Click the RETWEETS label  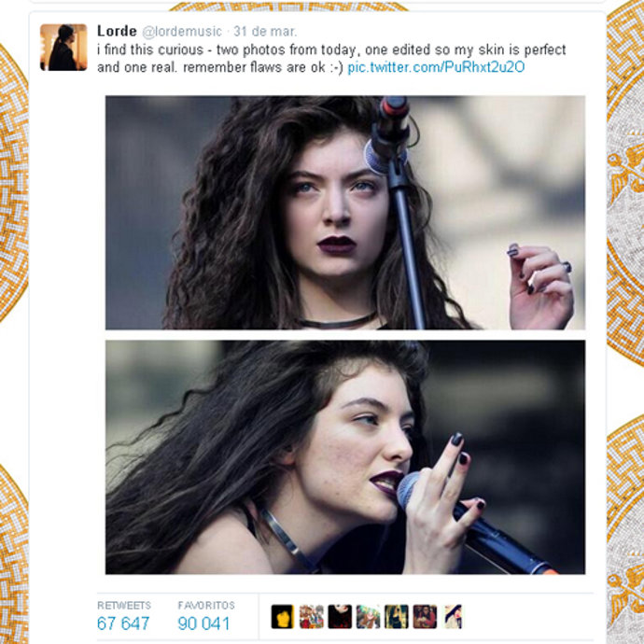[124, 606]
